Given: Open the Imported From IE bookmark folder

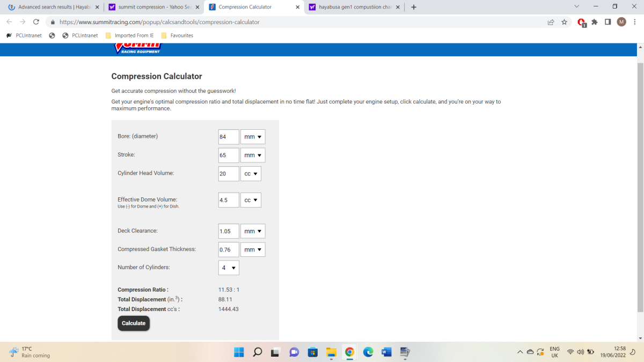Looking at the screenshot, I should click(130, 35).
